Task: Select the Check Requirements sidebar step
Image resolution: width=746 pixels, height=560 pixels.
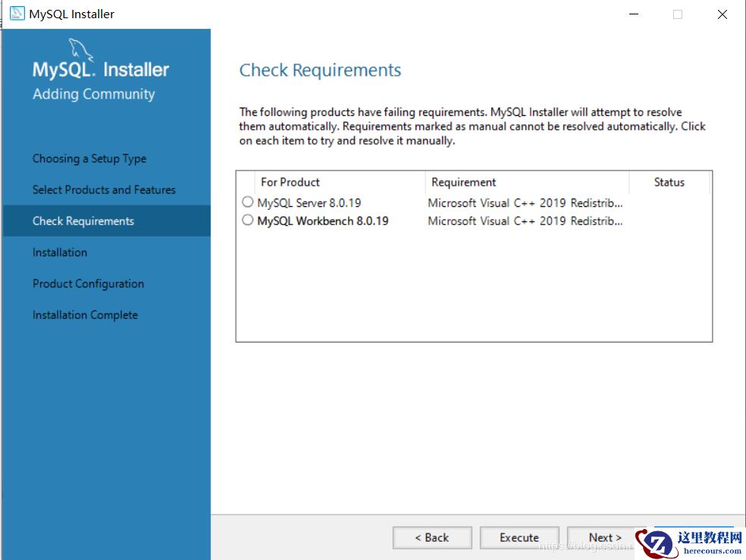Action: 107,221
